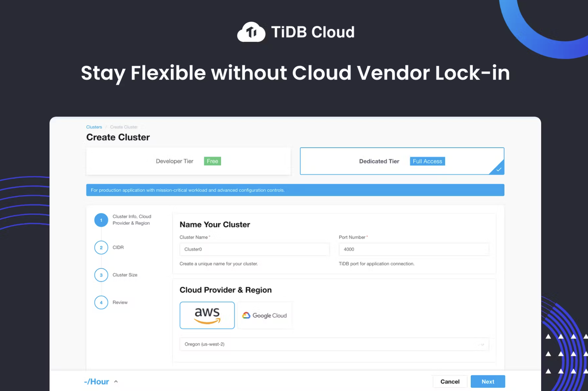Click the Port Number field showing 4000

click(413, 249)
